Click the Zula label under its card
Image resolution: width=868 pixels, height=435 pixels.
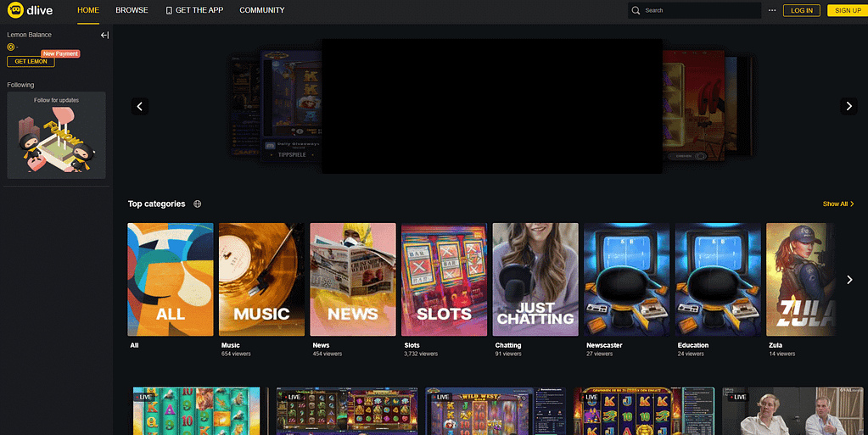776,345
